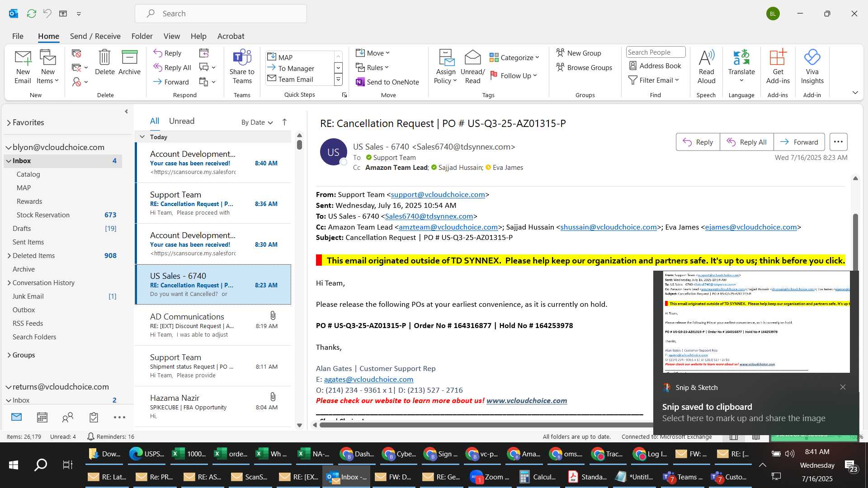Collapse the folder pane arrow

[126, 111]
